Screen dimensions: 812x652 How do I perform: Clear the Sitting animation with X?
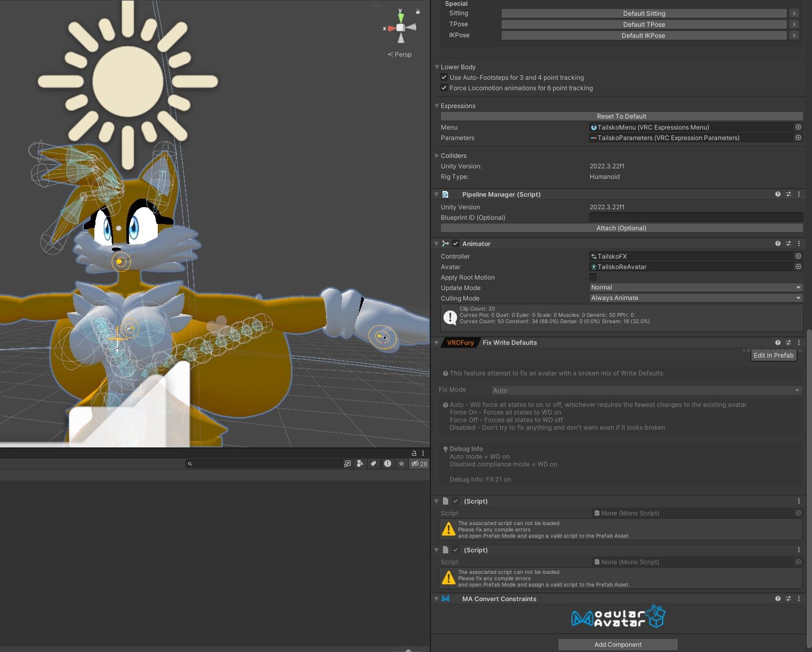794,14
